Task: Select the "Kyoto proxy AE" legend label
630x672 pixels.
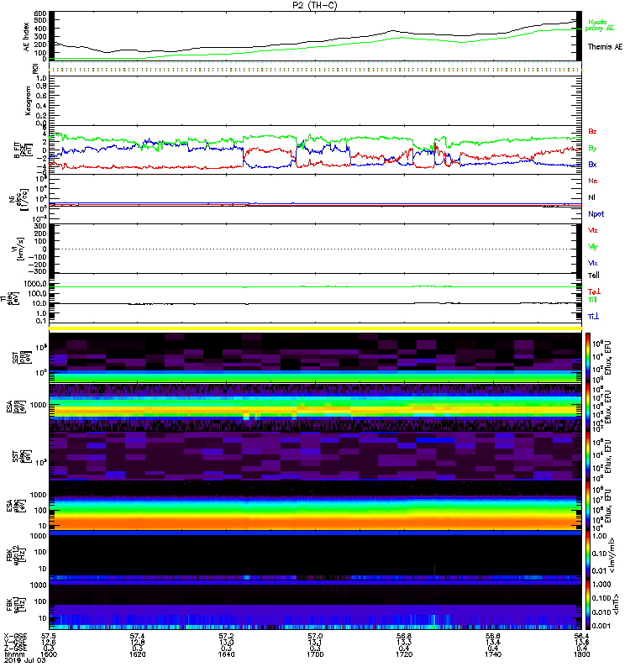Action: 599,25
